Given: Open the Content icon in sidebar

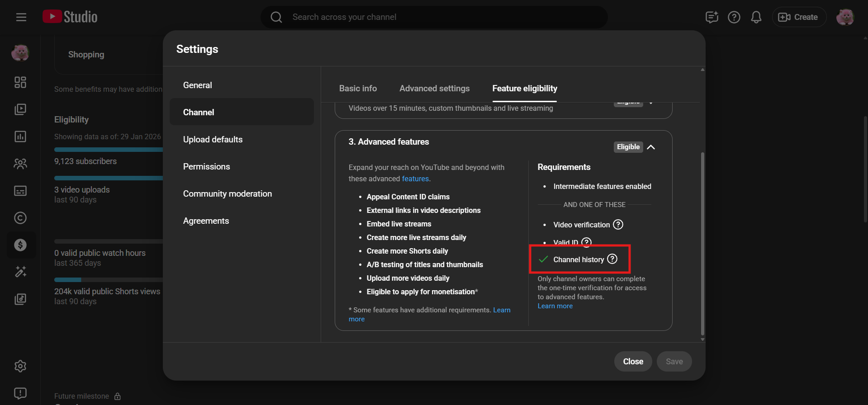Looking at the screenshot, I should [20, 109].
